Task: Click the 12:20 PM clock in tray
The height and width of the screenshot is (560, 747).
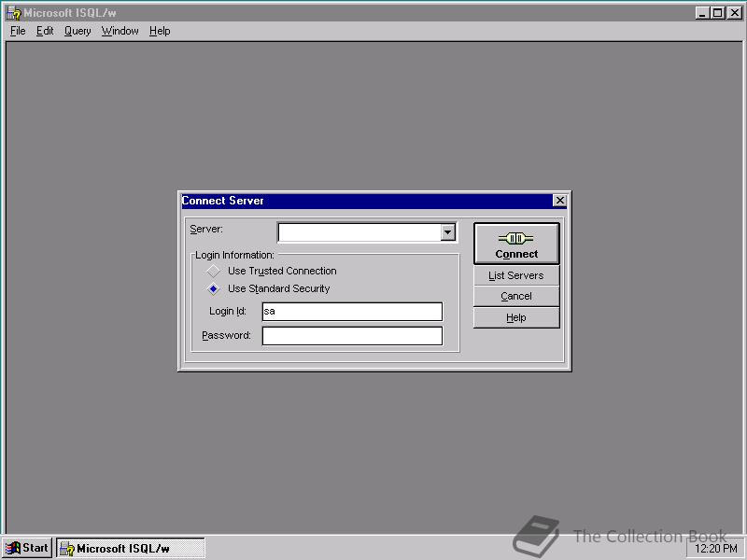Action: (716, 549)
